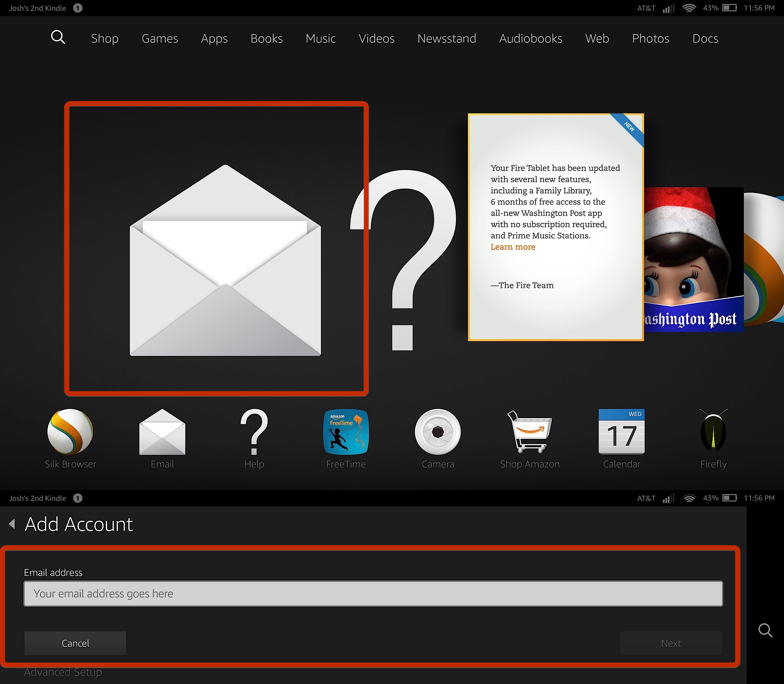Open the Photos section
Image resolution: width=784 pixels, height=684 pixels.
(650, 39)
